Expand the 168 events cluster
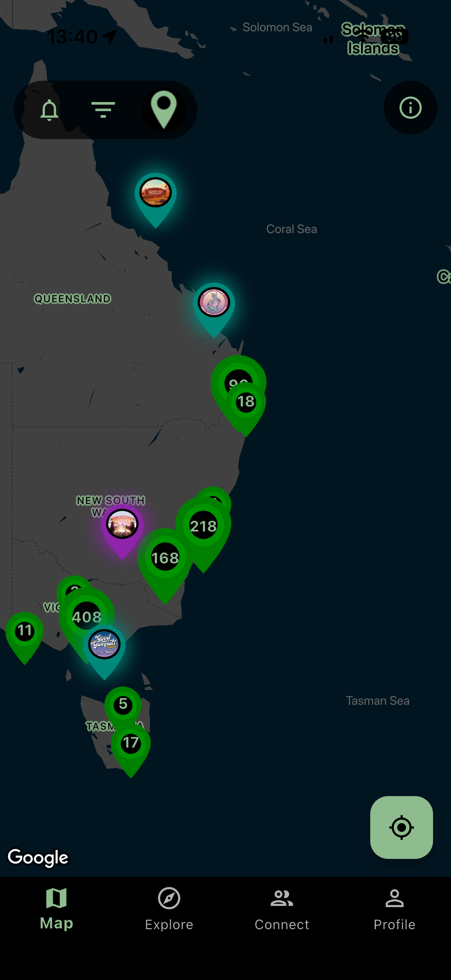Image resolution: width=451 pixels, height=980 pixels. [x=165, y=558]
